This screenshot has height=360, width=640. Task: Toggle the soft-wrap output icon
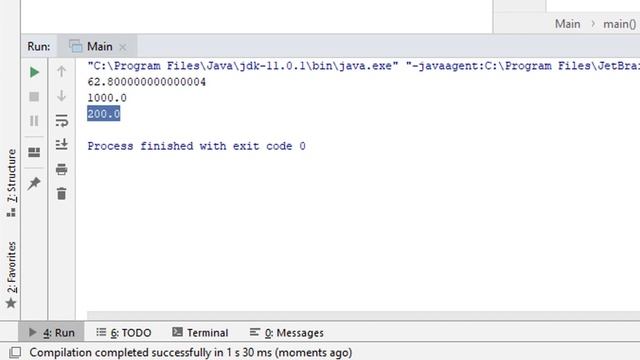point(62,120)
